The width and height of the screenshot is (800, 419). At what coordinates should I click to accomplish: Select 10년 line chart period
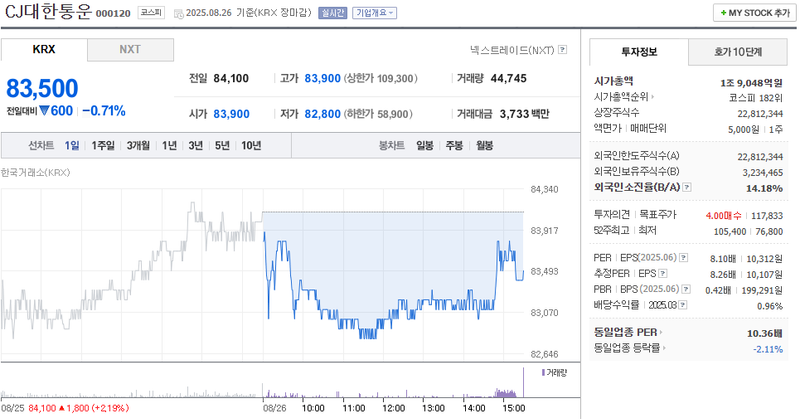click(251, 145)
